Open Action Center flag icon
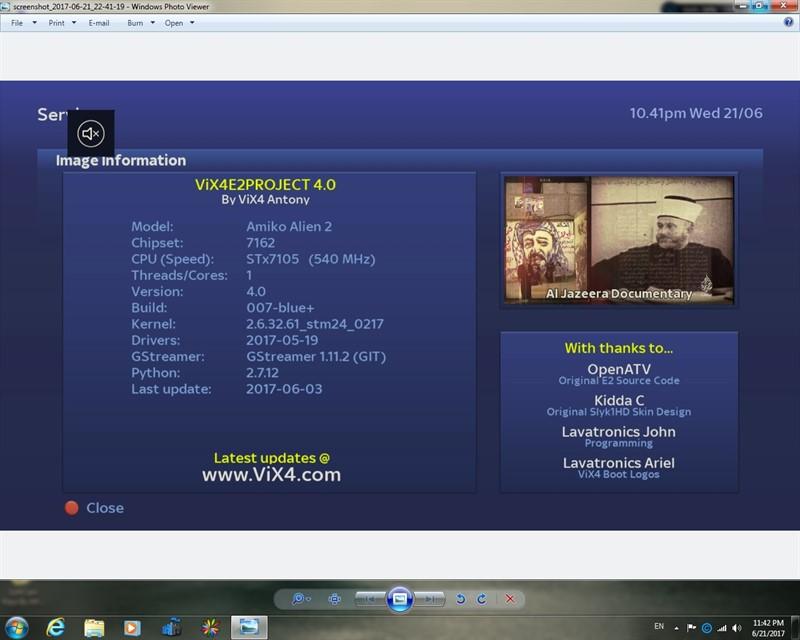Screen dimensions: 800x640 (x=691, y=628)
